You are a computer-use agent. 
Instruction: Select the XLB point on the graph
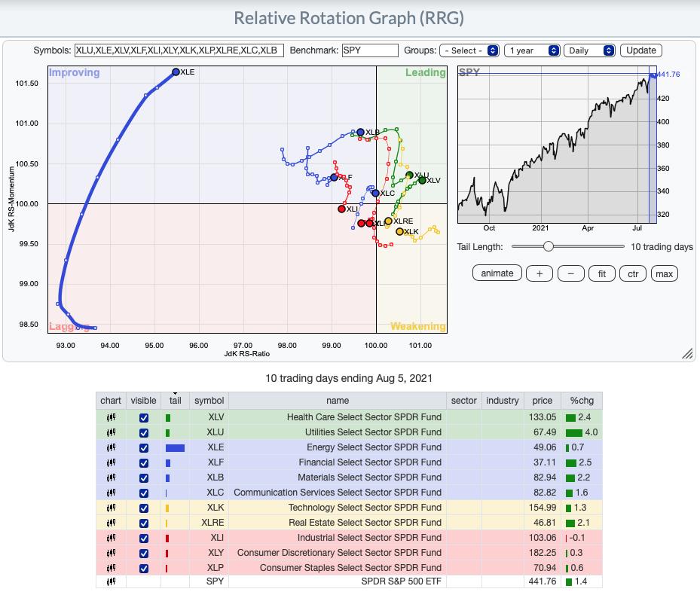361,132
